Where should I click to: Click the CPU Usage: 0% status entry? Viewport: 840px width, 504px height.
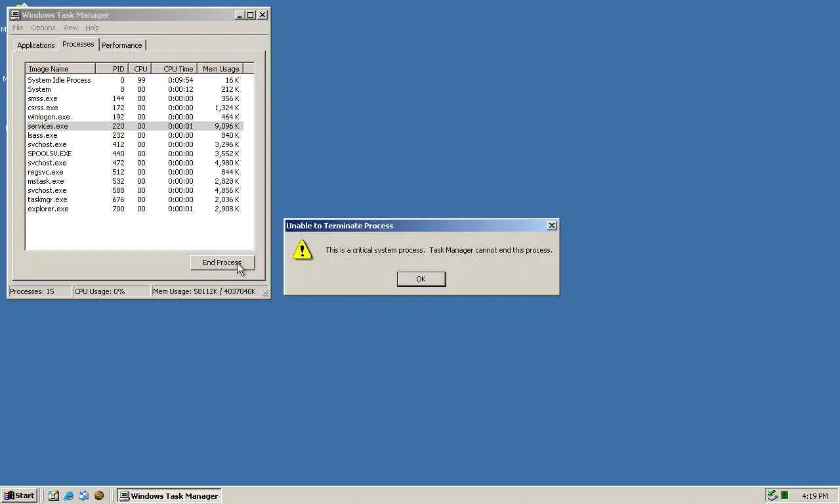111,291
